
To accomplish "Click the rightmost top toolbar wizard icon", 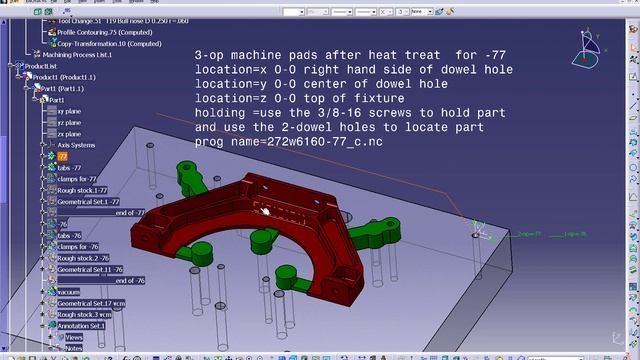I will (x=450, y=12).
